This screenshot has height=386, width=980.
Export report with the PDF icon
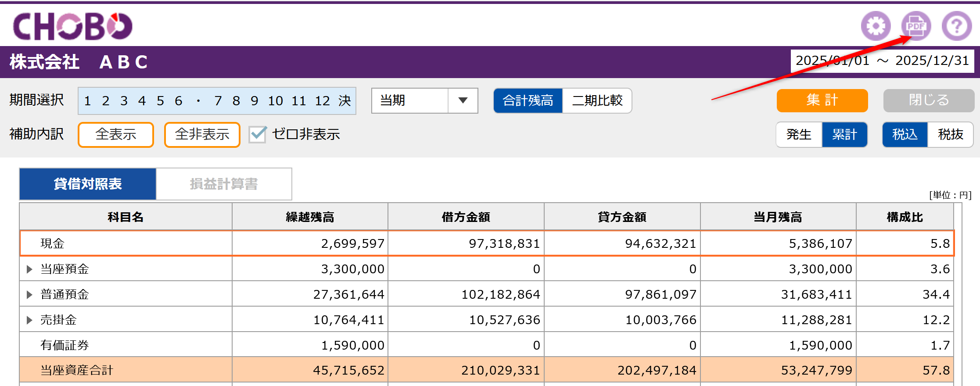pos(916,26)
